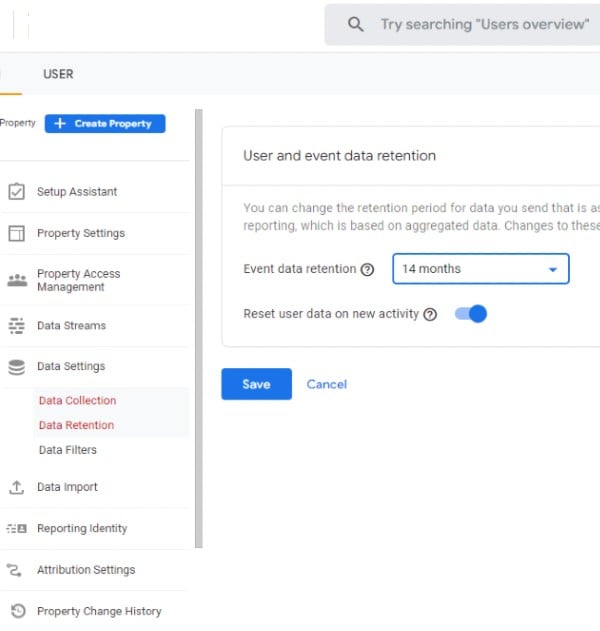This screenshot has width=600, height=631.
Task: Click the Setup Assistant checkmark icon
Action: point(17,192)
